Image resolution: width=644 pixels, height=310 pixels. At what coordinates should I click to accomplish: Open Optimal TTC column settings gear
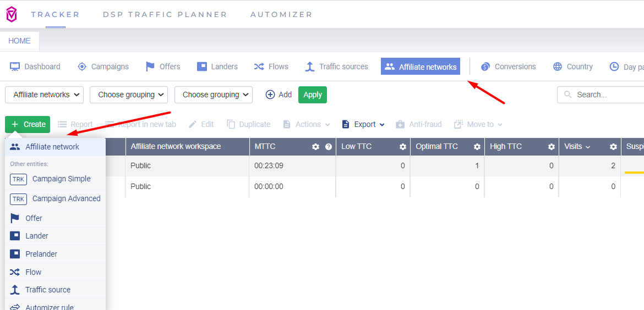click(477, 147)
